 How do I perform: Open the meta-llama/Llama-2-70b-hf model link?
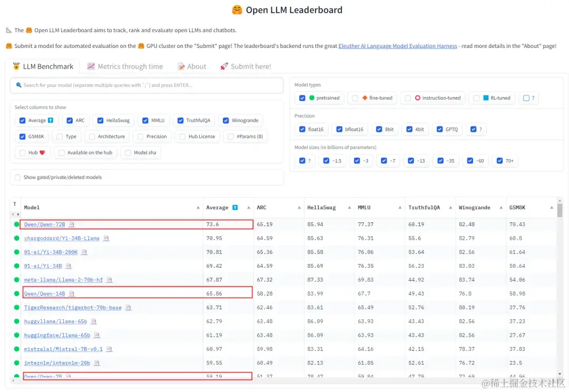(64, 280)
